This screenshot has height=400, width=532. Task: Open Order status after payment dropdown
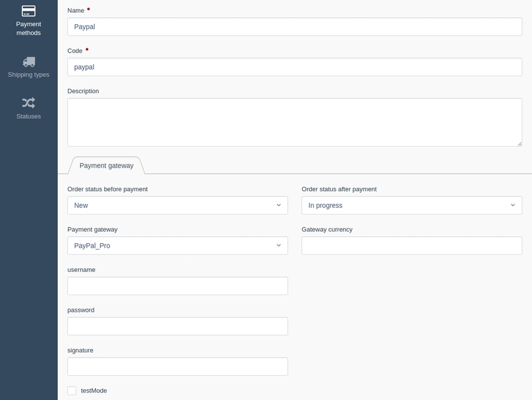tap(411, 205)
